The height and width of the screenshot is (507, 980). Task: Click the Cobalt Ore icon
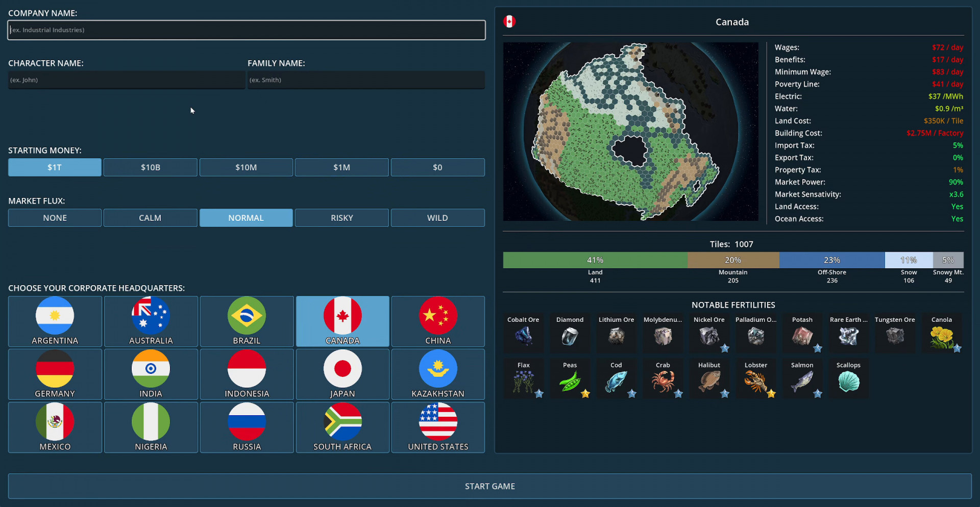coord(523,336)
